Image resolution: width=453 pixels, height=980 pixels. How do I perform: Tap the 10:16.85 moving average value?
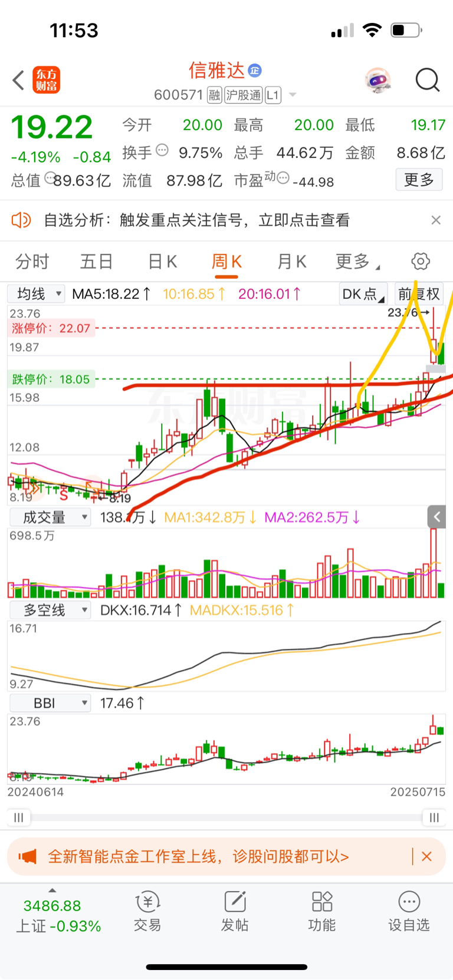pyautogui.click(x=195, y=293)
